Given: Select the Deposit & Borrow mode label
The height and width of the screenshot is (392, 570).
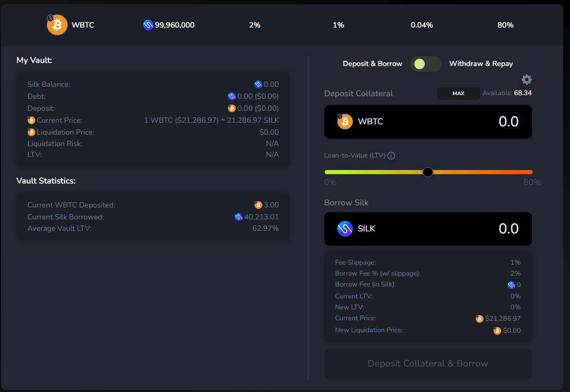Looking at the screenshot, I should [x=372, y=63].
